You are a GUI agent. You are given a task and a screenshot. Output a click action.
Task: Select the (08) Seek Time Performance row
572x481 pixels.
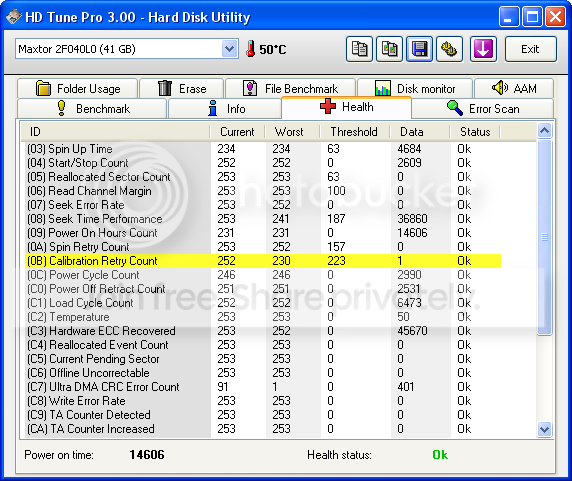point(263,219)
